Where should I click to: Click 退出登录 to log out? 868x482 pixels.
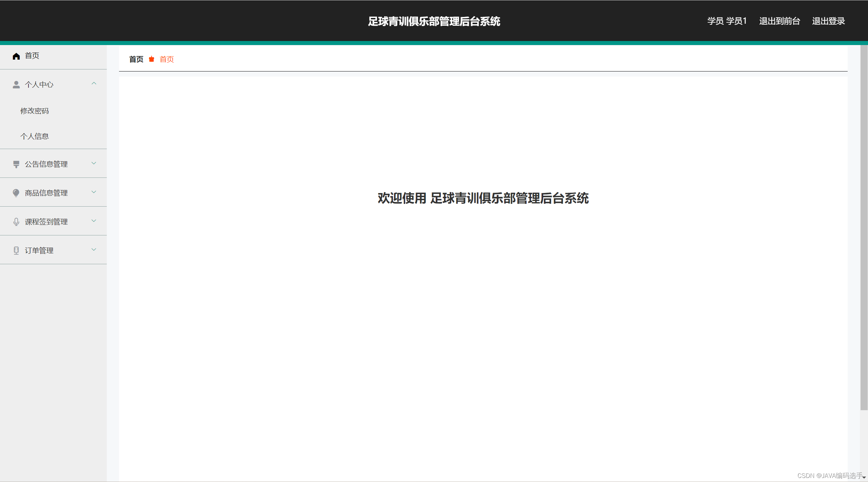tap(828, 21)
